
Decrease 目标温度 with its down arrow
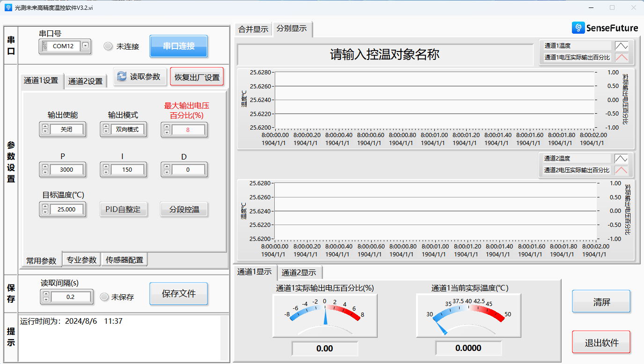coord(45,212)
